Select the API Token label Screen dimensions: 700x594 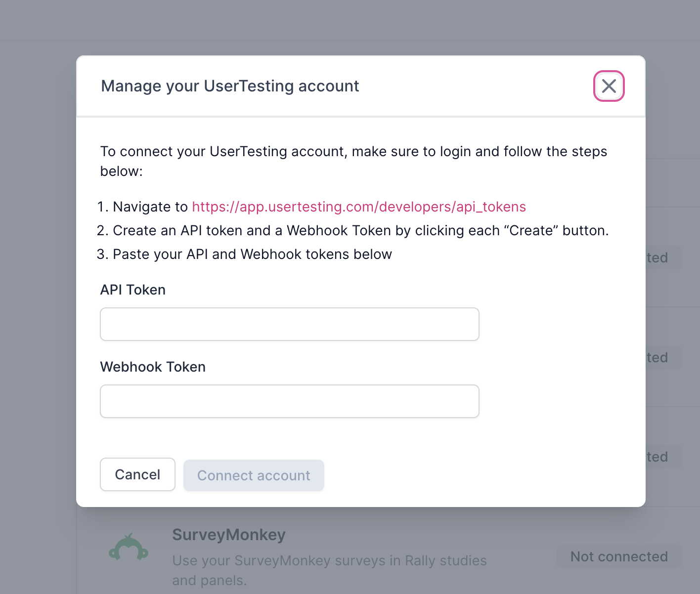[x=132, y=290]
